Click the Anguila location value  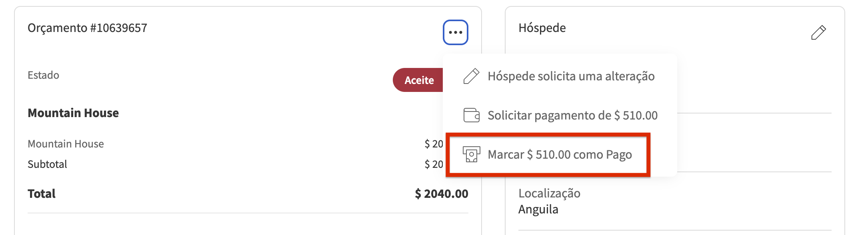538,209
